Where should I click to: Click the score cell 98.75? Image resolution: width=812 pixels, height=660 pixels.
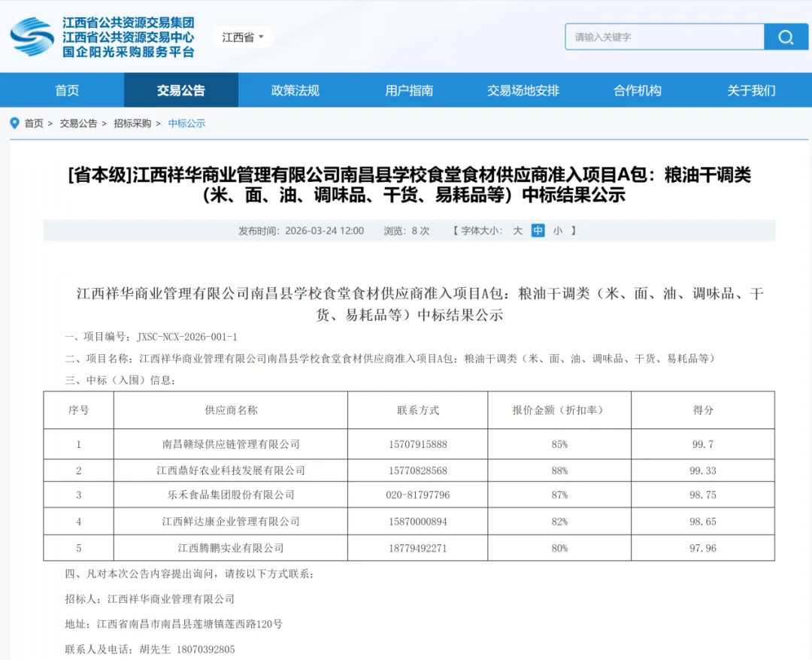(703, 495)
